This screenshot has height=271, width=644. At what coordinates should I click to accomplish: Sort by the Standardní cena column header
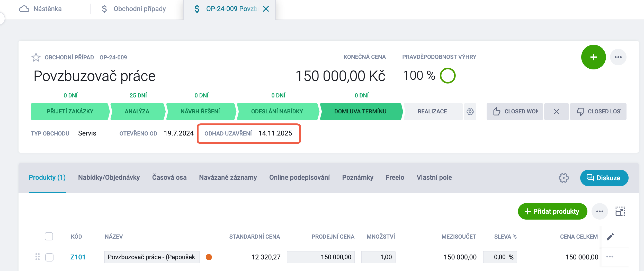pos(255,237)
